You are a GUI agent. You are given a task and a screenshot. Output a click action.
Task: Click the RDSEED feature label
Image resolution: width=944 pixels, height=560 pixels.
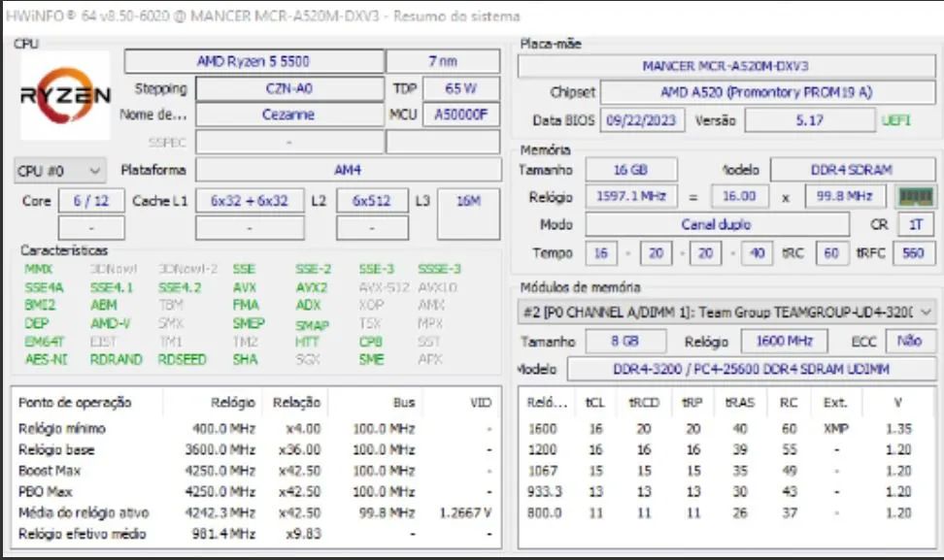click(182, 359)
